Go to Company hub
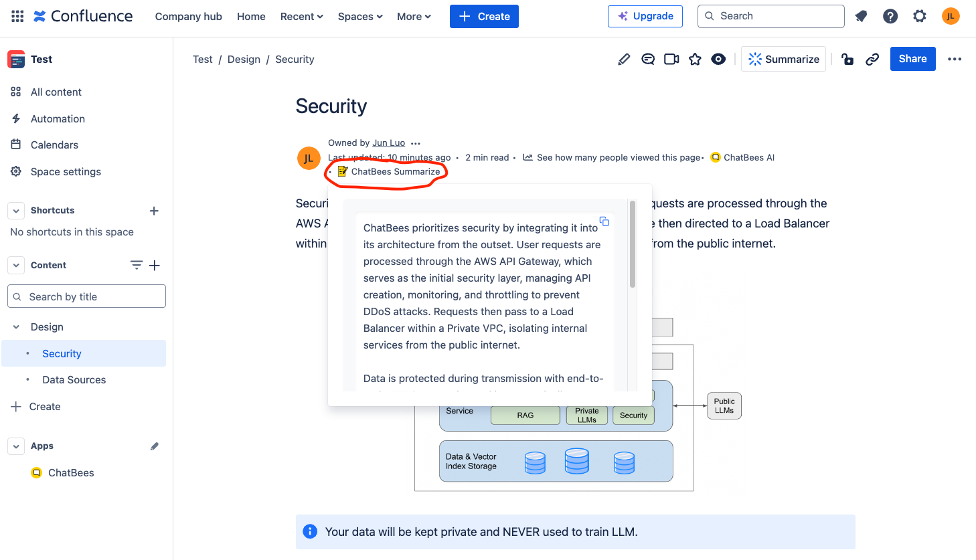Screen dimensions: 976x560 tap(188, 16)
